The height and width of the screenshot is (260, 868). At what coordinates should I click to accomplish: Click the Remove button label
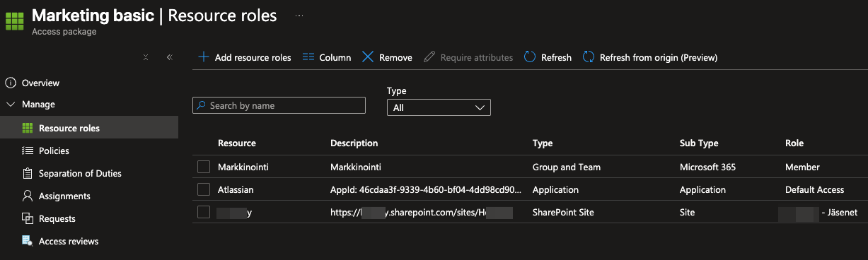pyautogui.click(x=395, y=57)
